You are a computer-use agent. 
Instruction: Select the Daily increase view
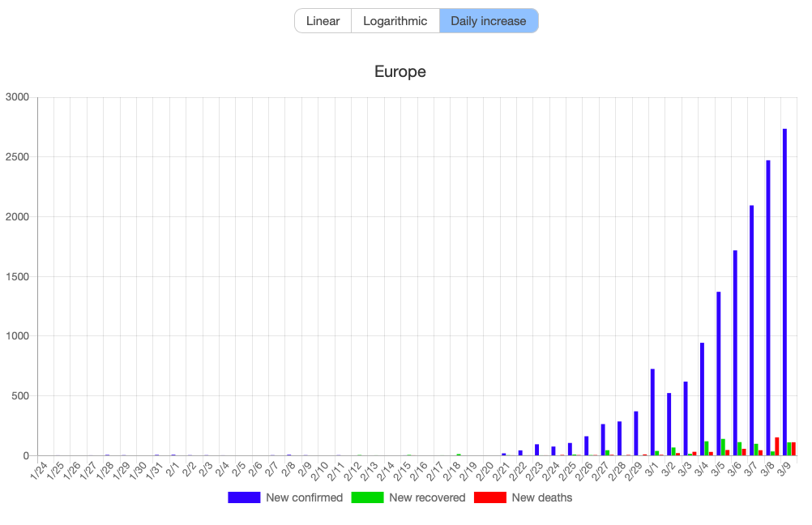point(489,21)
